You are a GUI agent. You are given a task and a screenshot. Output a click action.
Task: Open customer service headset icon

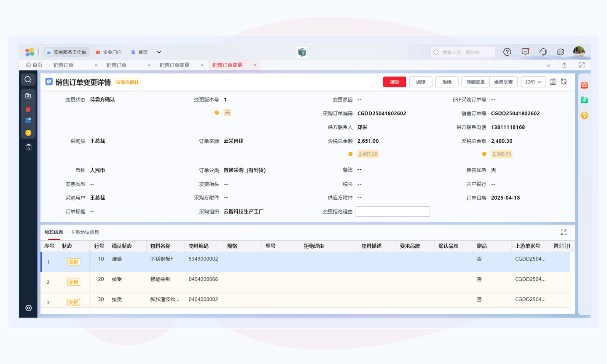(x=543, y=52)
